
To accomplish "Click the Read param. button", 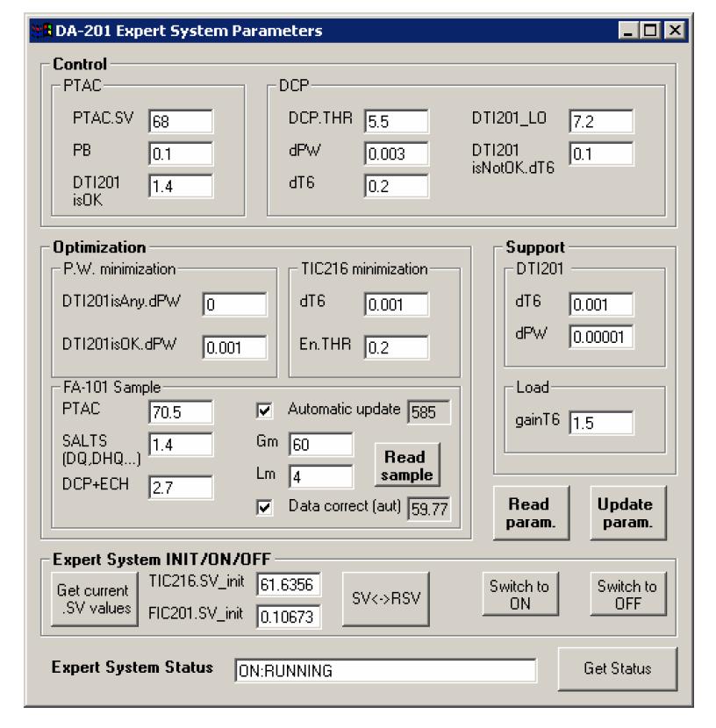I will [x=531, y=513].
